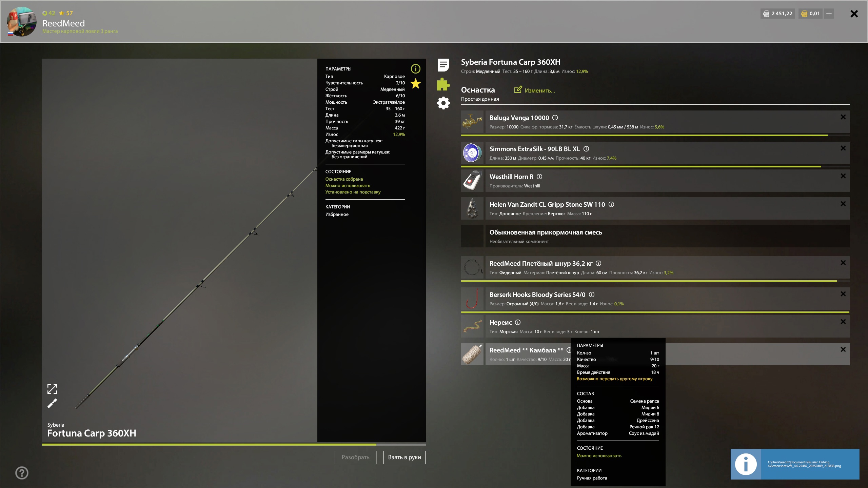
Task: Remove Berserk Hooks Bloody Series S4/0
Action: pos(843,294)
